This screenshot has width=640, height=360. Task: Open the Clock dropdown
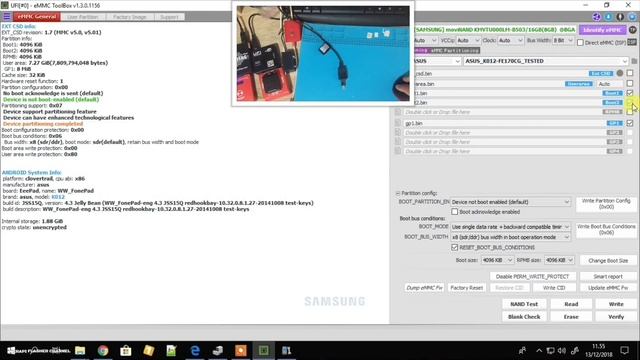510,40
